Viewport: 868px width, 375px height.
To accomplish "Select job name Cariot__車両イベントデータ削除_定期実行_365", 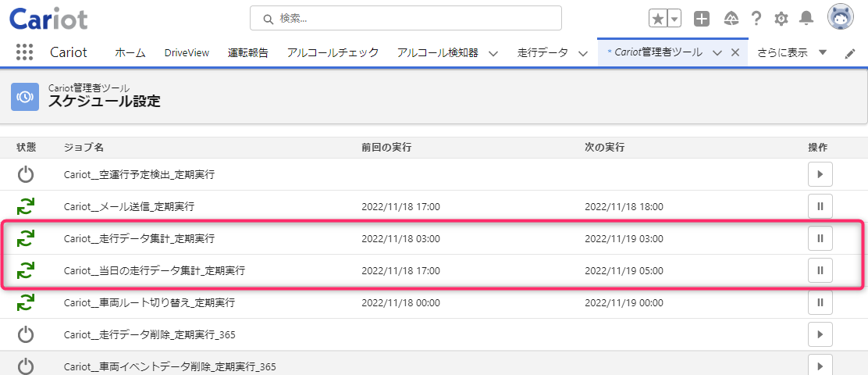I will [x=169, y=366].
